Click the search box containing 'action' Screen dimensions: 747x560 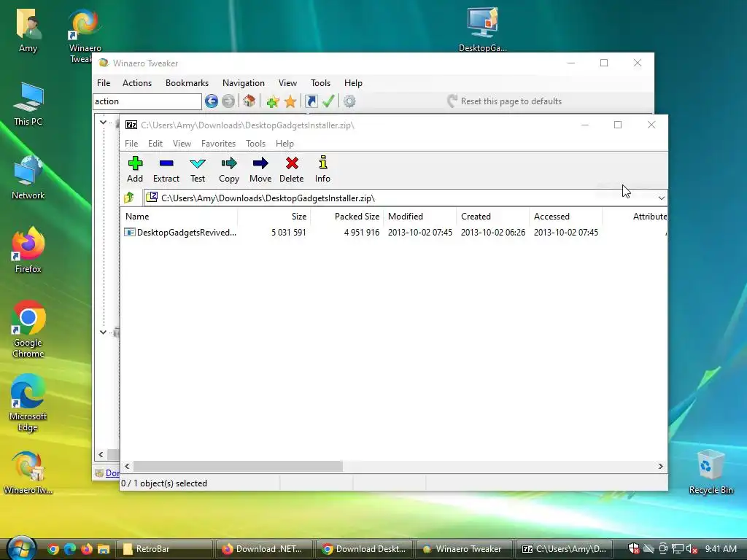click(147, 101)
